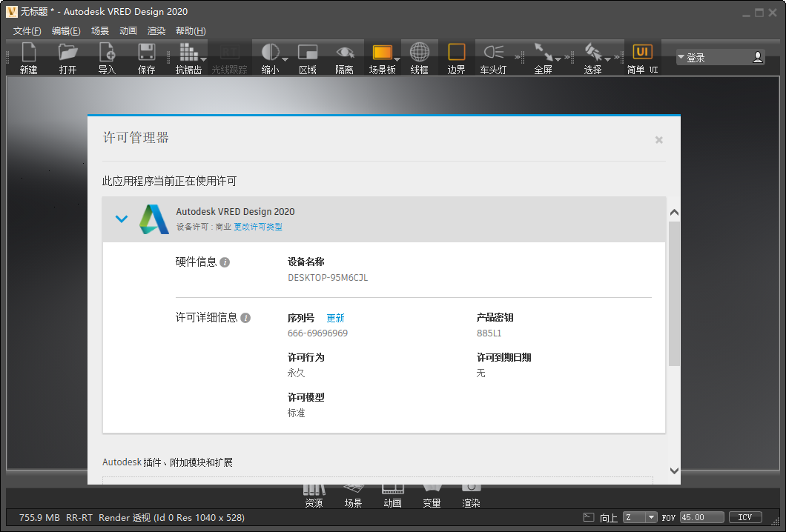Open the 文件(F) menu
Viewport: 786px width, 532px height.
point(27,31)
